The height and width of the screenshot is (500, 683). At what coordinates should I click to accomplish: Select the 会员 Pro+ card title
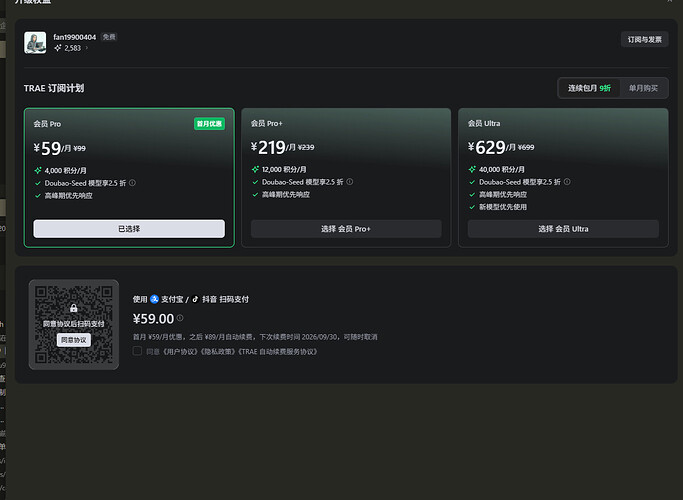pos(267,124)
